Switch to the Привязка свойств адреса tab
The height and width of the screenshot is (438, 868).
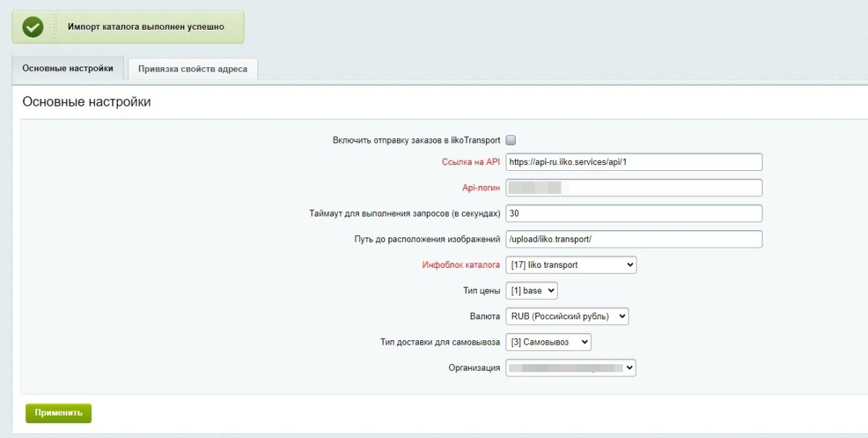(x=192, y=68)
